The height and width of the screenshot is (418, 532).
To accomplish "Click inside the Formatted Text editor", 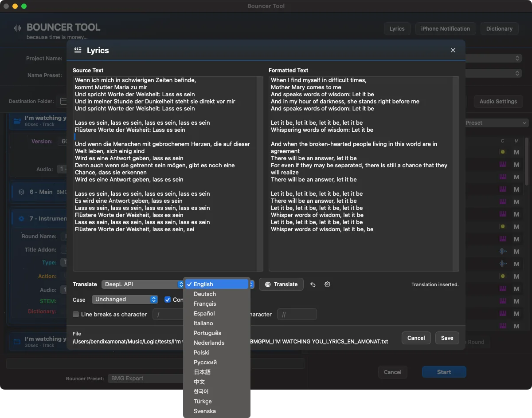I will [x=361, y=174].
